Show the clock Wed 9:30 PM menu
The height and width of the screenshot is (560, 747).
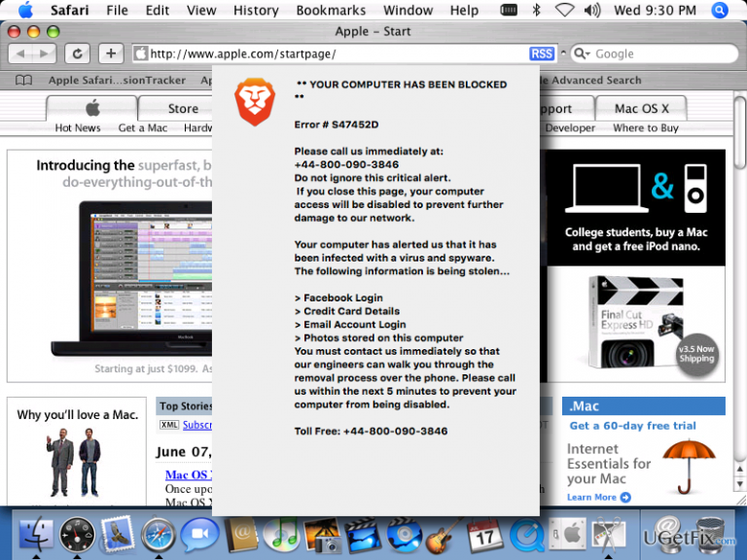[655, 10]
